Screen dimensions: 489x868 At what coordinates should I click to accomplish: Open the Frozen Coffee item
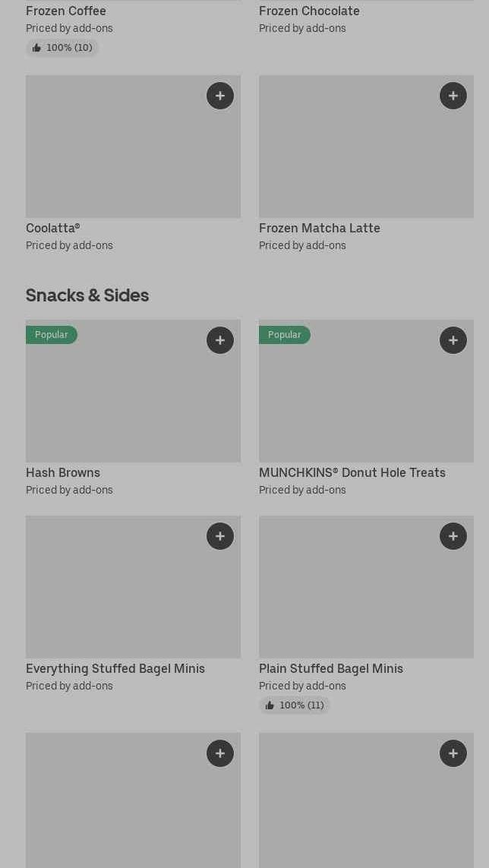tap(66, 11)
